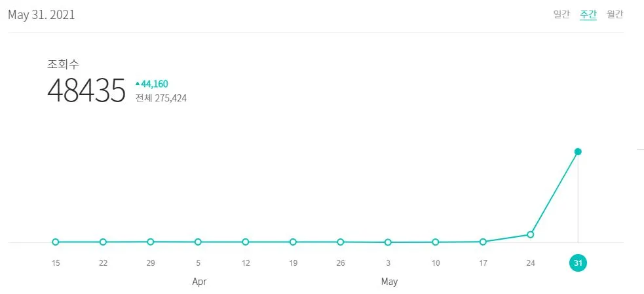Click the May 31. 2021 date heading
644x294 pixels.
coord(41,15)
